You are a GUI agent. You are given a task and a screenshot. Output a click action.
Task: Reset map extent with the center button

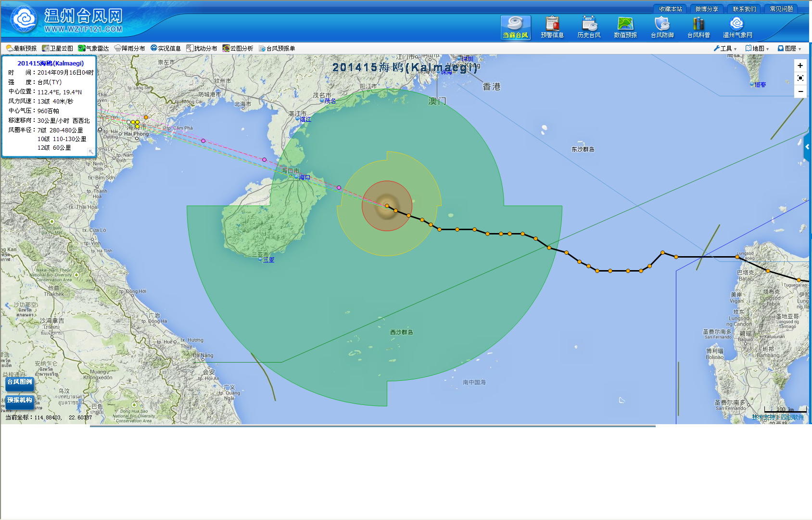tap(800, 78)
